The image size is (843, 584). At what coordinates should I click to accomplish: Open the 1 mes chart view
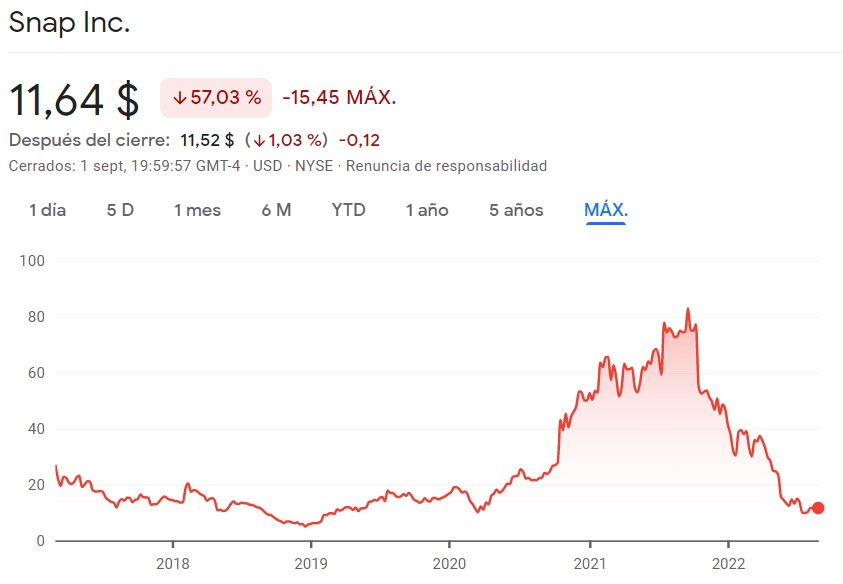click(x=197, y=210)
